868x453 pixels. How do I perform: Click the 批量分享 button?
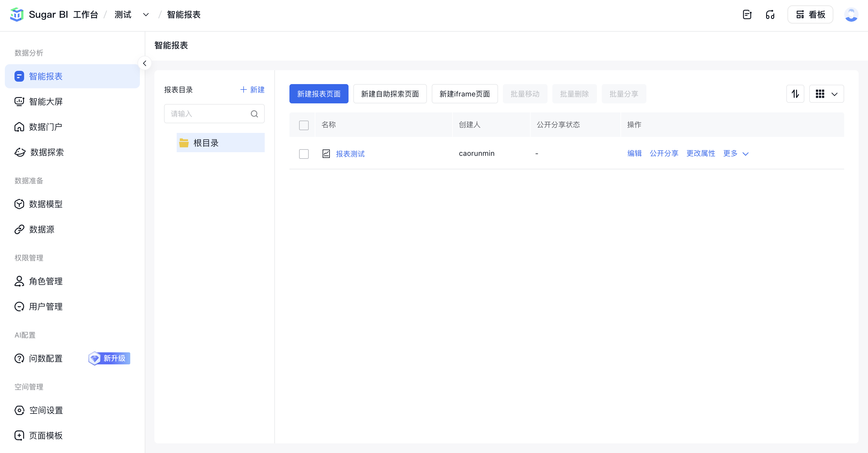(x=624, y=94)
